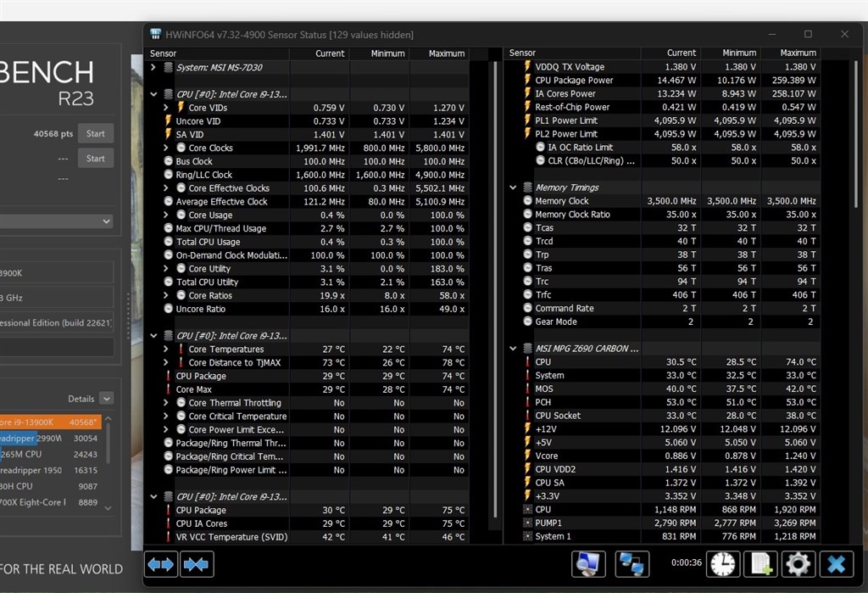
Task: Select the ranking entry with score 9087
Action: [50, 487]
